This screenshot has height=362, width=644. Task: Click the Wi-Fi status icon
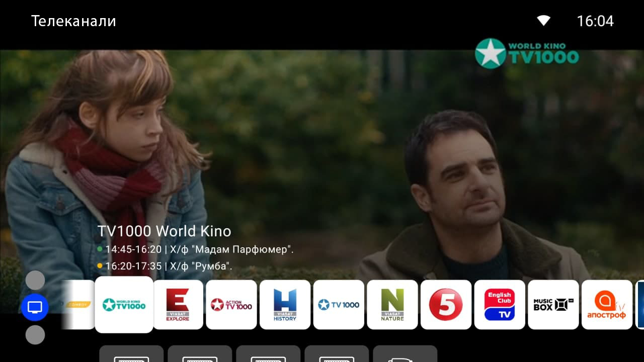click(x=543, y=21)
